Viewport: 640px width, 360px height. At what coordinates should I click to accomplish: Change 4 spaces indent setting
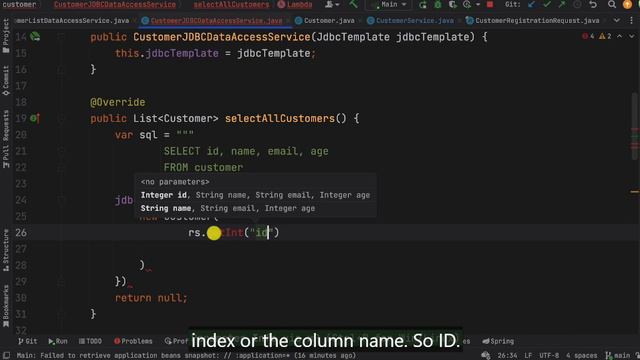tap(581, 356)
